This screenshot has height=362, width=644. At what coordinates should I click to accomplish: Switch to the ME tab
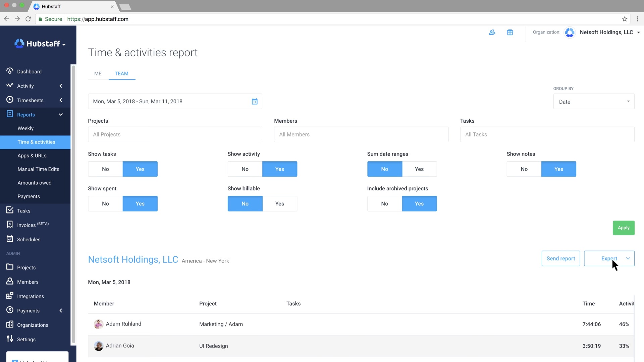click(x=97, y=73)
